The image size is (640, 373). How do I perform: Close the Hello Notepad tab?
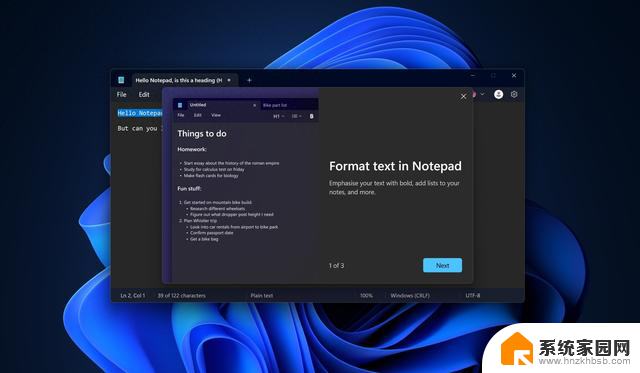click(x=229, y=80)
